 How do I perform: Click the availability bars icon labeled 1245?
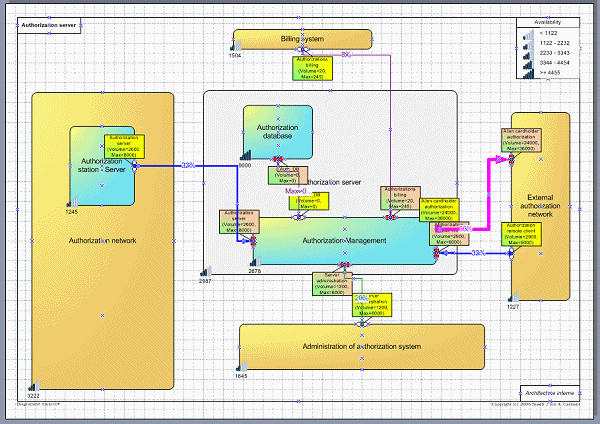tap(72, 202)
